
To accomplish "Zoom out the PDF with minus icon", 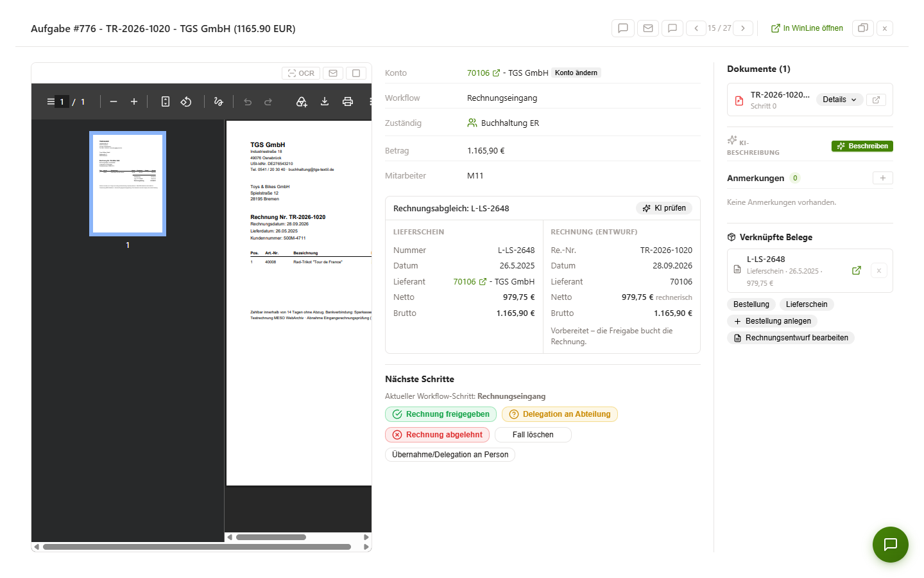I will point(114,101).
